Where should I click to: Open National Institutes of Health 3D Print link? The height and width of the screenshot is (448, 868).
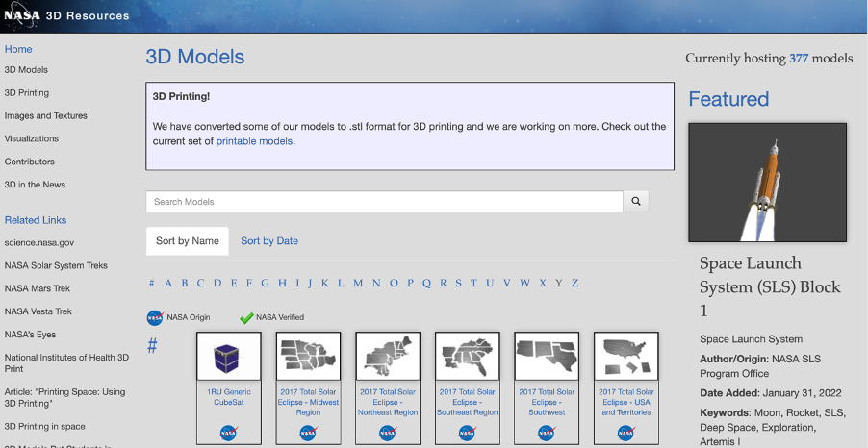tap(66, 362)
